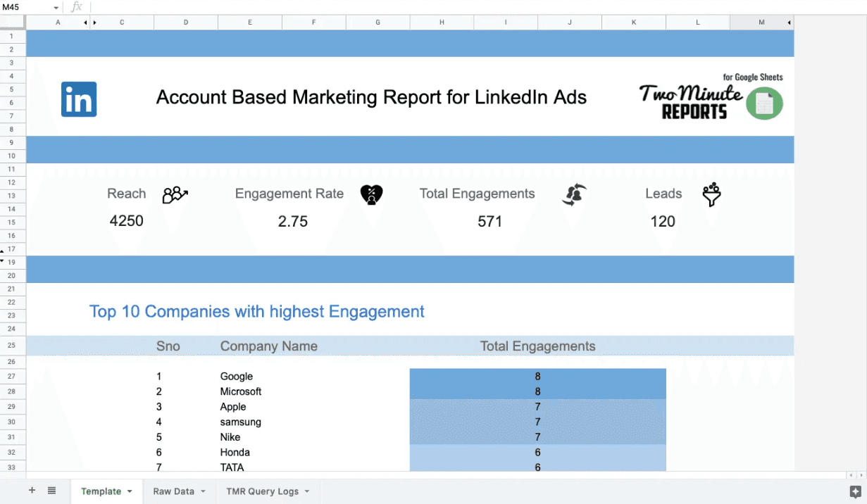
Task: Click the Engagement Rate heart icon
Action: (x=372, y=194)
